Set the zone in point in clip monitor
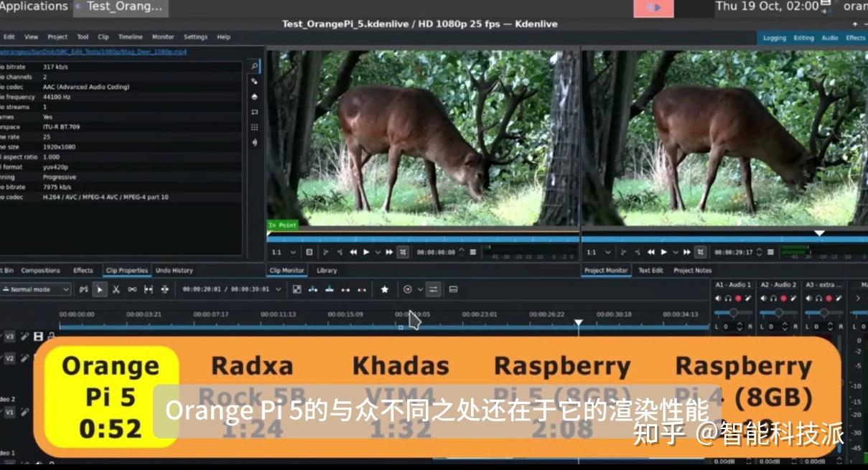868x470 pixels. (x=327, y=252)
